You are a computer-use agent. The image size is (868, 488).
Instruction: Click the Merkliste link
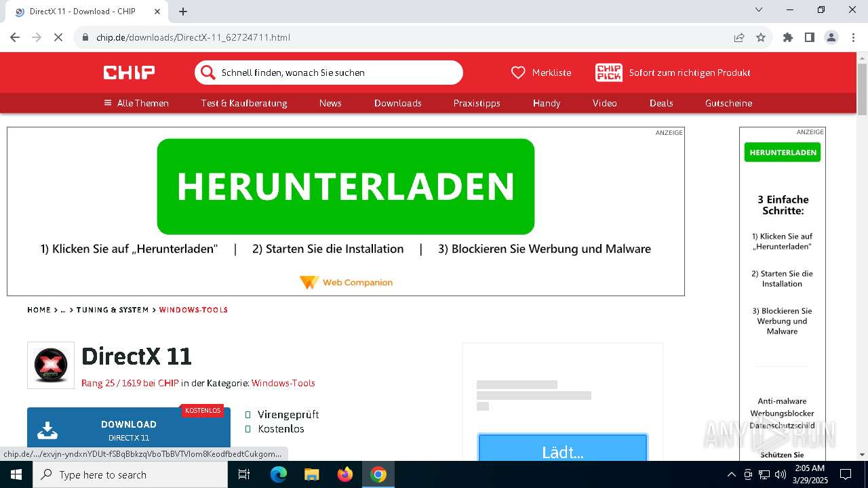pos(551,73)
